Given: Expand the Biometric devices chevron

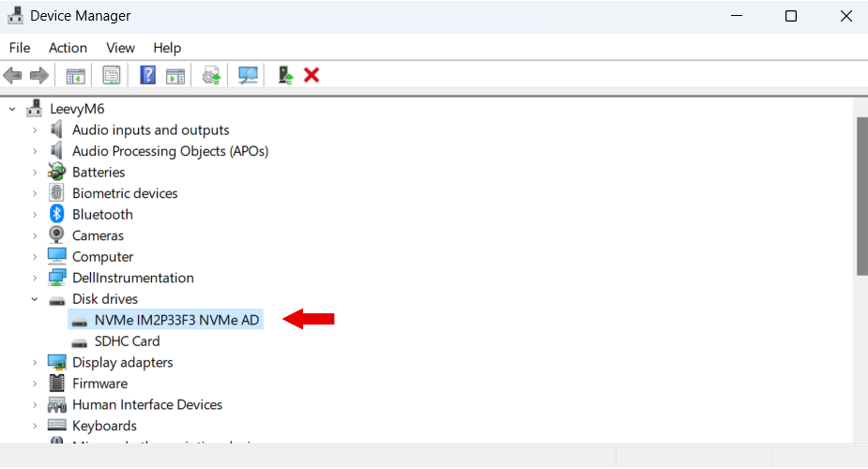Looking at the screenshot, I should pos(35,193).
